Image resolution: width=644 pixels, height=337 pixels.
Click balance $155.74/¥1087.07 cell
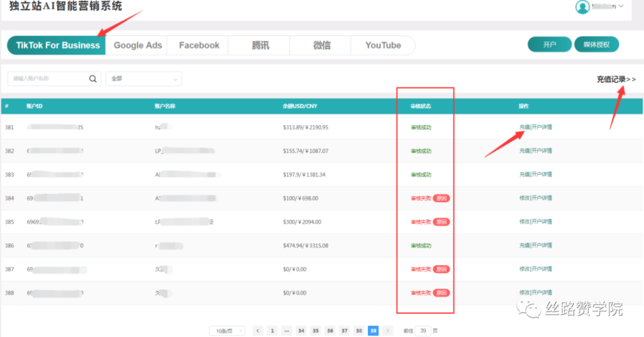click(306, 151)
